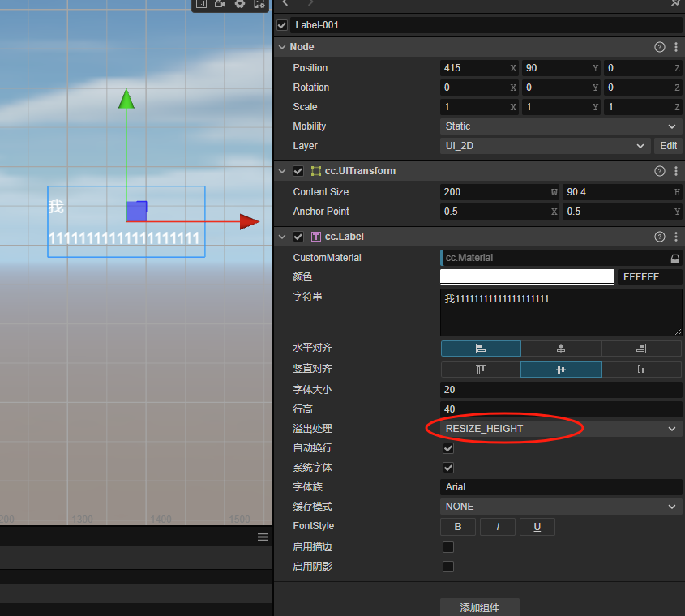Set horizontal align to left
685x616 pixels.
coord(481,349)
